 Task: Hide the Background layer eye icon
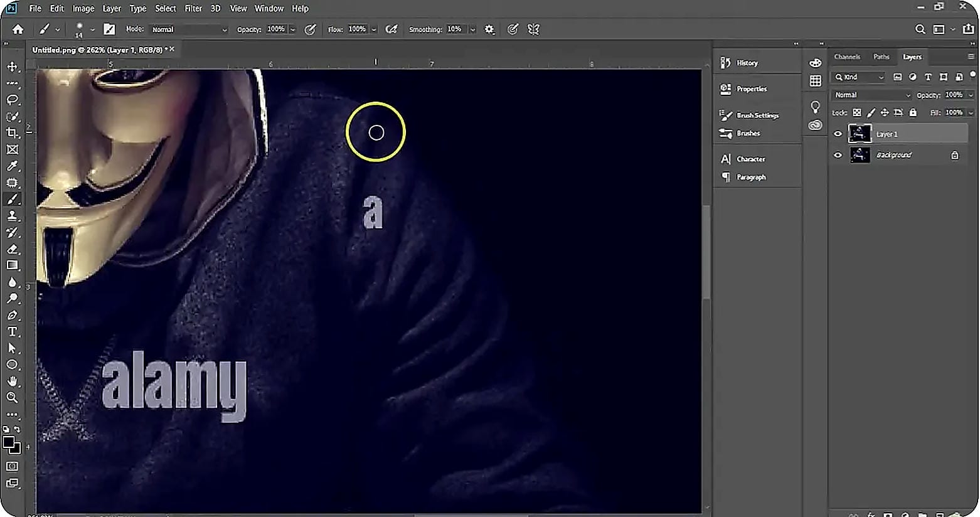[838, 155]
